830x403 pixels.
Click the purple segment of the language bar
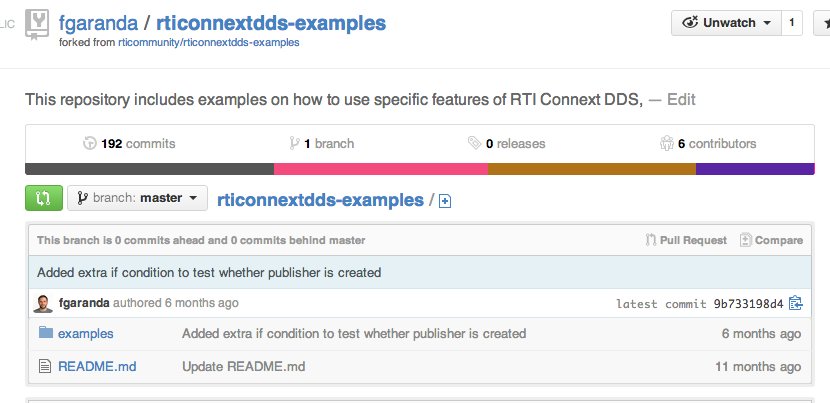(754, 169)
